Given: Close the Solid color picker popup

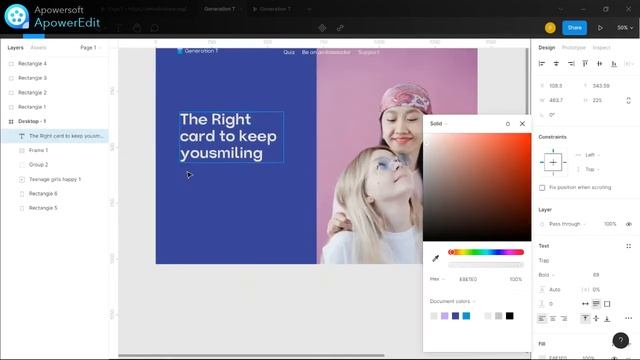Looking at the screenshot, I should (522, 124).
